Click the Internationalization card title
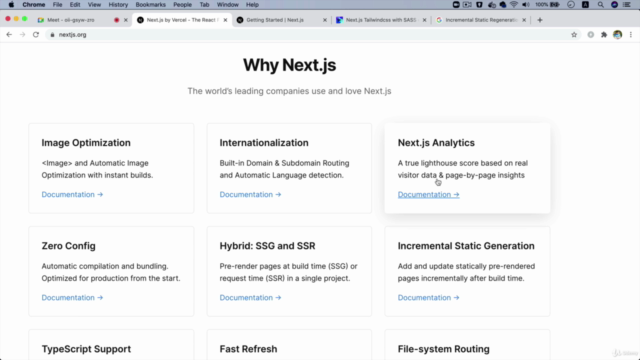This screenshot has width=640, height=360. tap(264, 143)
